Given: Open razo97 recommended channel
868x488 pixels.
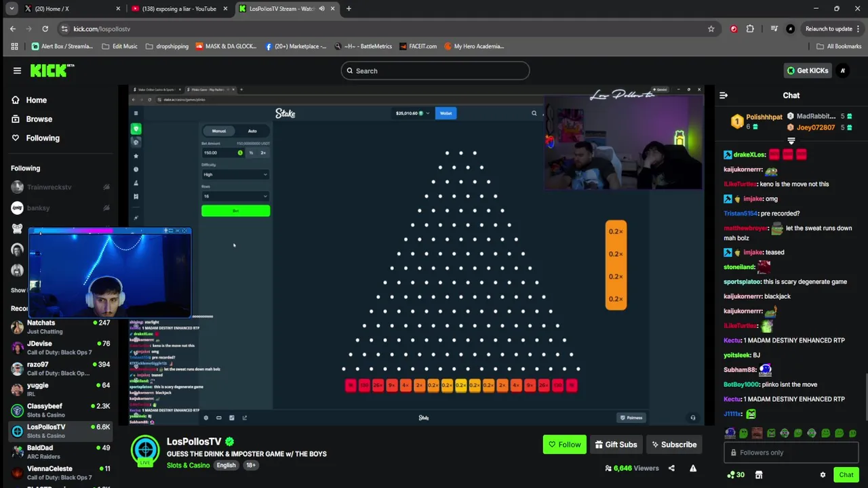Looking at the screenshot, I should (60, 369).
